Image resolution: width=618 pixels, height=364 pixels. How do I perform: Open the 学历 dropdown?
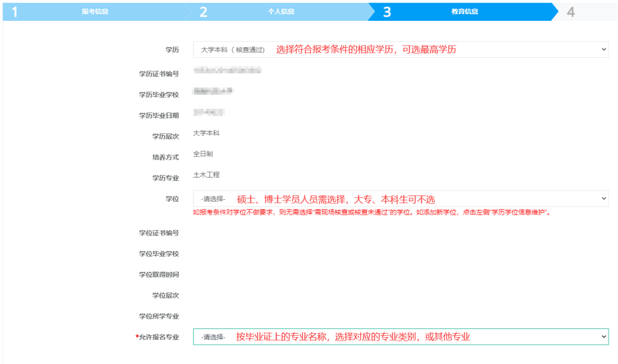coord(401,50)
